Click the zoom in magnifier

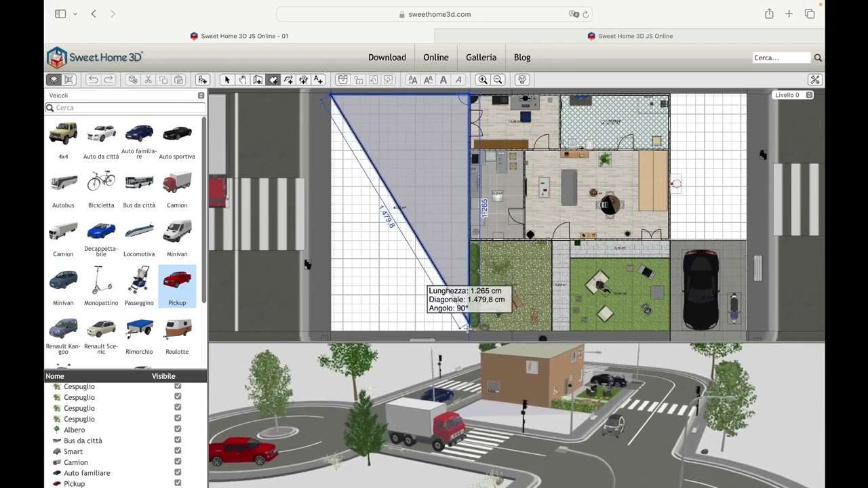coord(483,80)
